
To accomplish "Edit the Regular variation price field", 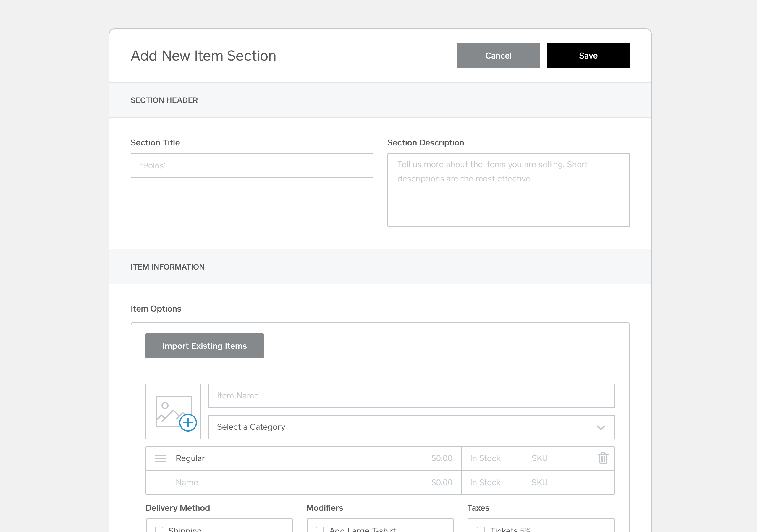I will coord(441,458).
